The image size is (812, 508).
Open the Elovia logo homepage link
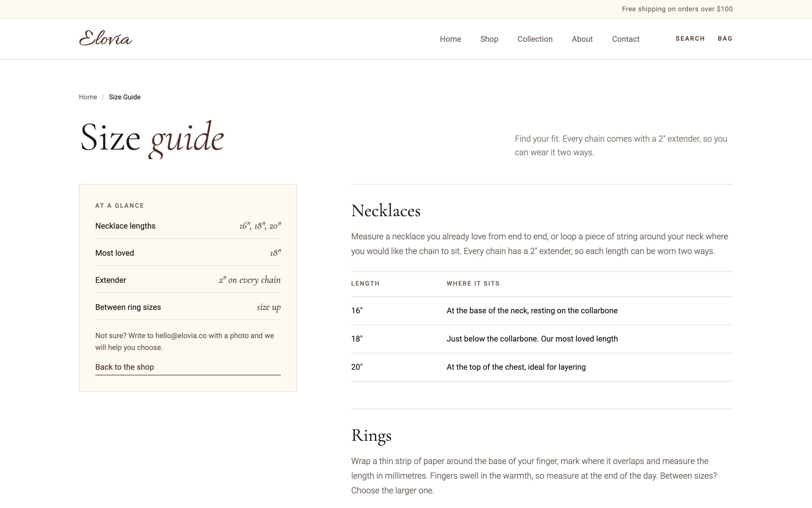(x=106, y=38)
